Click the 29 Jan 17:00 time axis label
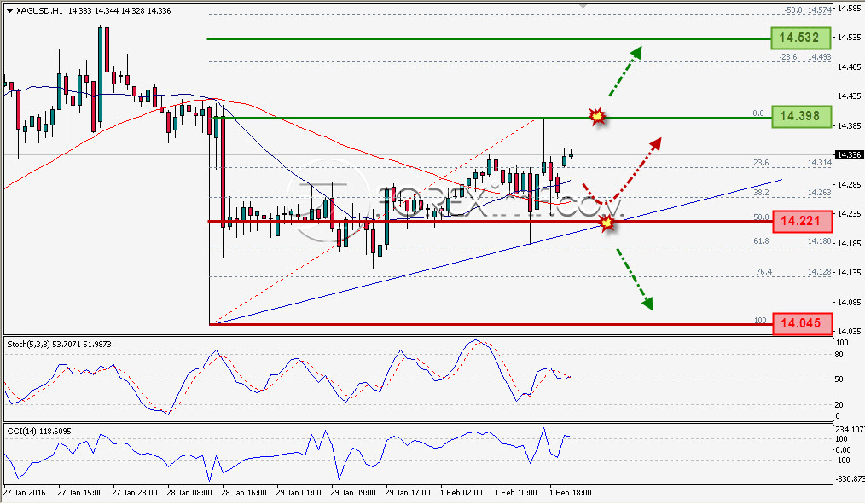This screenshot has height=504, width=865. [408, 492]
